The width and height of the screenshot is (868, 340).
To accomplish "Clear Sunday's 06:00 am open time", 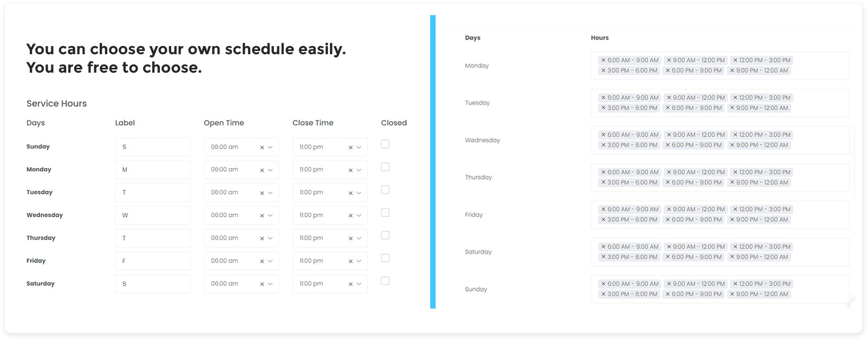I will coord(262,147).
